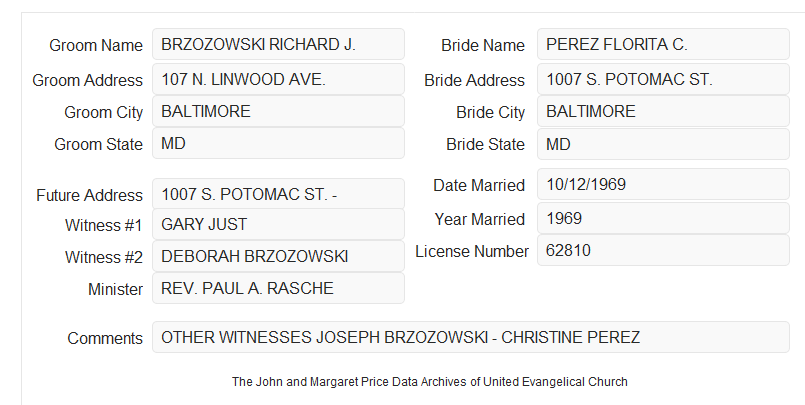Click the Bride Name label
Screen dimensions: 805x405
tap(483, 45)
